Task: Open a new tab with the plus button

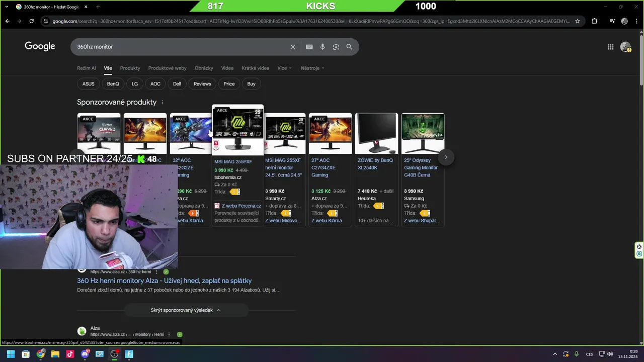Action: point(98,7)
